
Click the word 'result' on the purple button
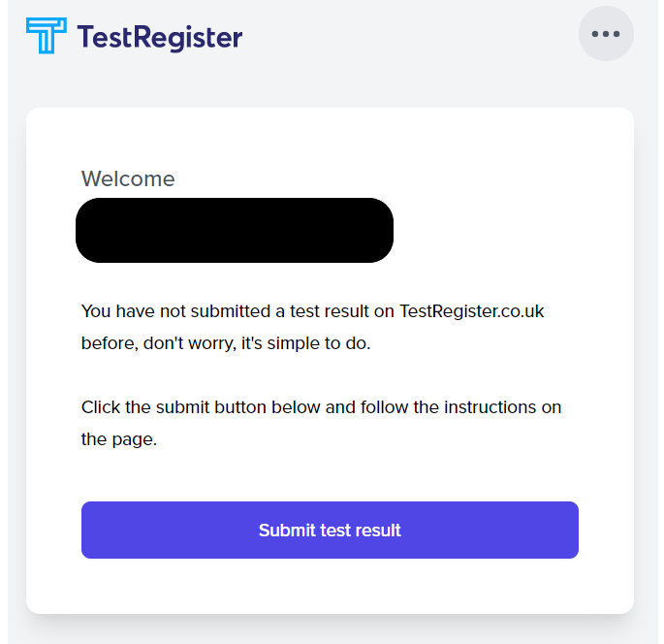click(378, 530)
